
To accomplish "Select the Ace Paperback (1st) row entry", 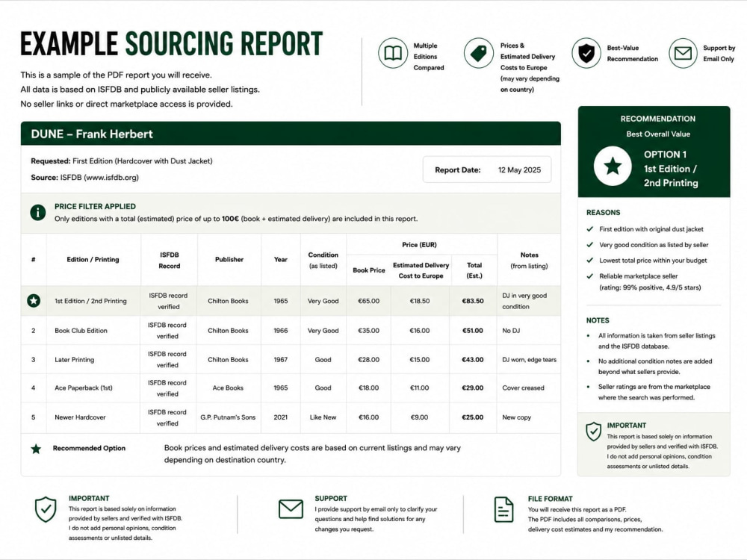I will pos(84,388).
